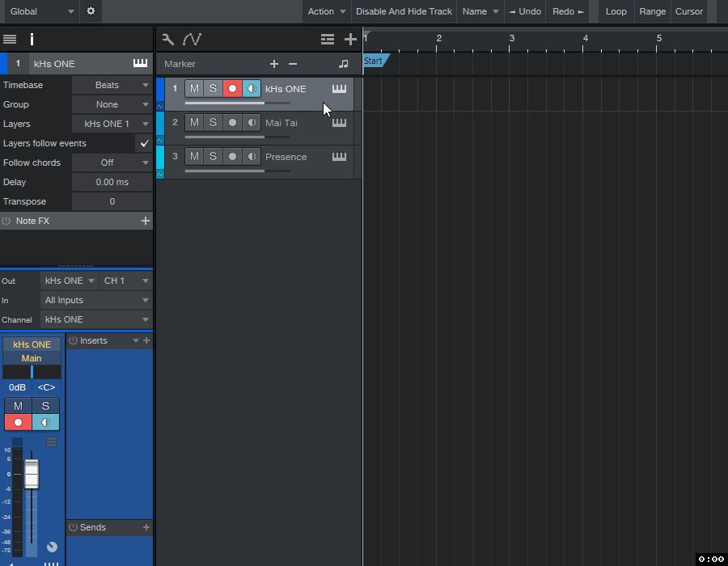This screenshot has width=728, height=566.
Task: Add a marker with the plus icon
Action: click(x=274, y=64)
